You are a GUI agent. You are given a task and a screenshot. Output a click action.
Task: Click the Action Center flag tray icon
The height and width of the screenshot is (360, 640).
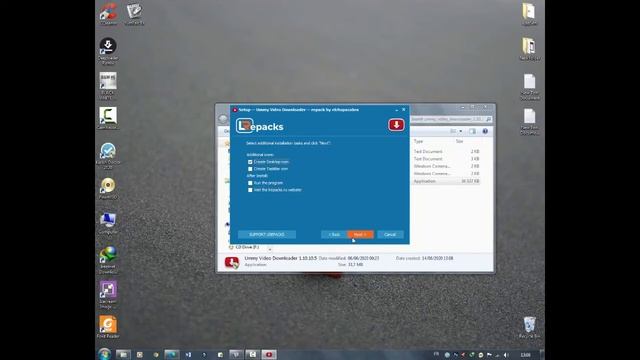[489, 355]
